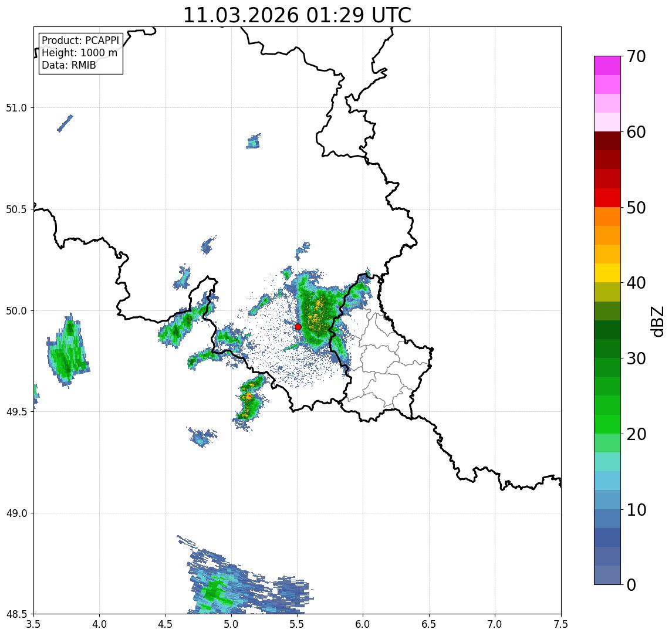
Task: Click the large green echo cell near 3.75E
Action: point(67,351)
